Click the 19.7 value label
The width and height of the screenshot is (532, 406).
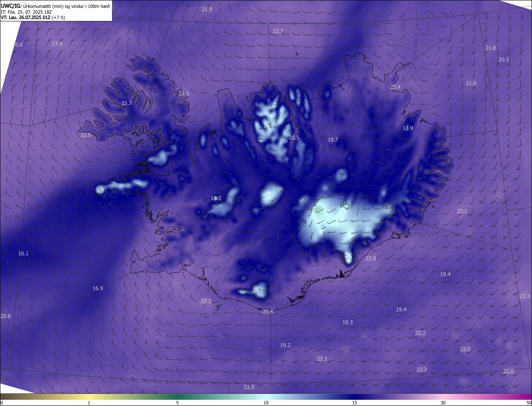(x=333, y=139)
